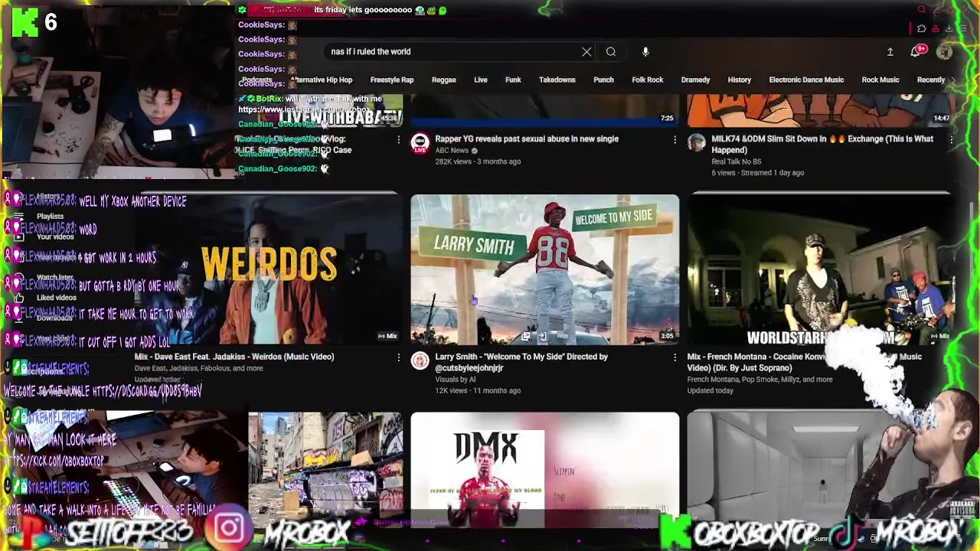This screenshot has height=551, width=980.
Task: Go to Real Talk No BS channel name
Action: tap(737, 161)
